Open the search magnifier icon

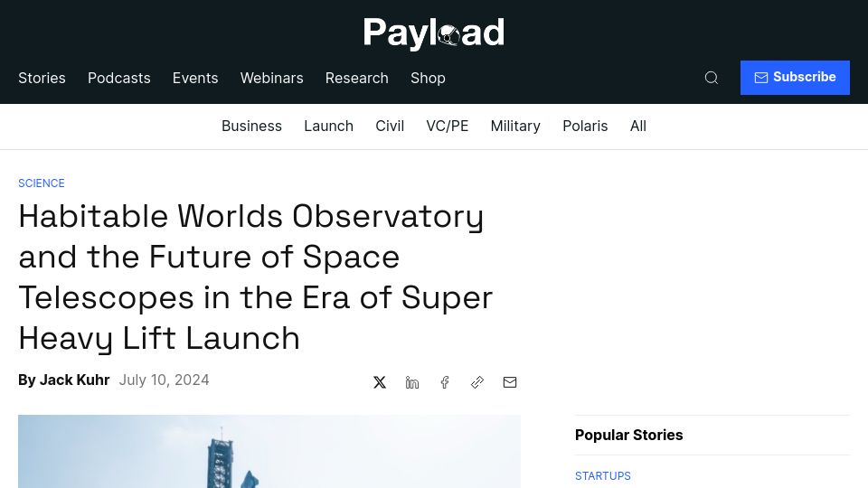712,78
